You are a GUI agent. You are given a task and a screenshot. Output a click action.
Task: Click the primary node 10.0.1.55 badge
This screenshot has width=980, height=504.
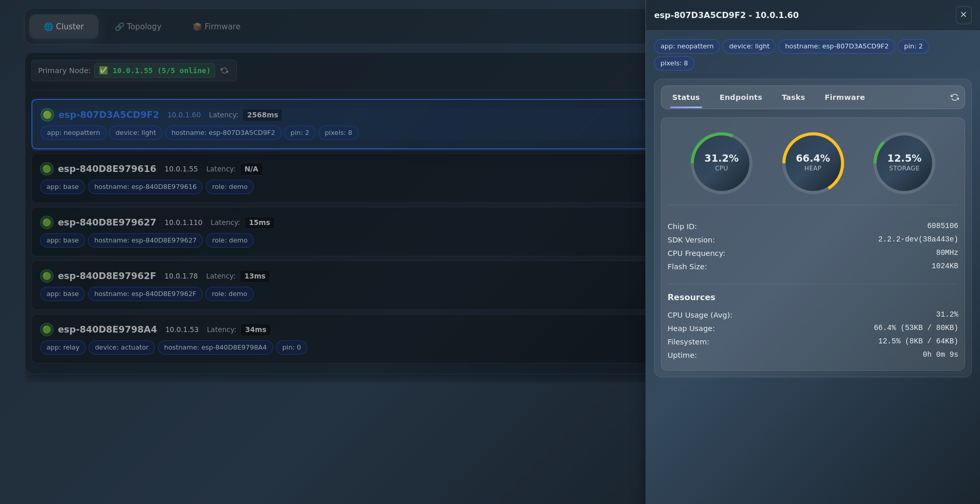(154, 71)
